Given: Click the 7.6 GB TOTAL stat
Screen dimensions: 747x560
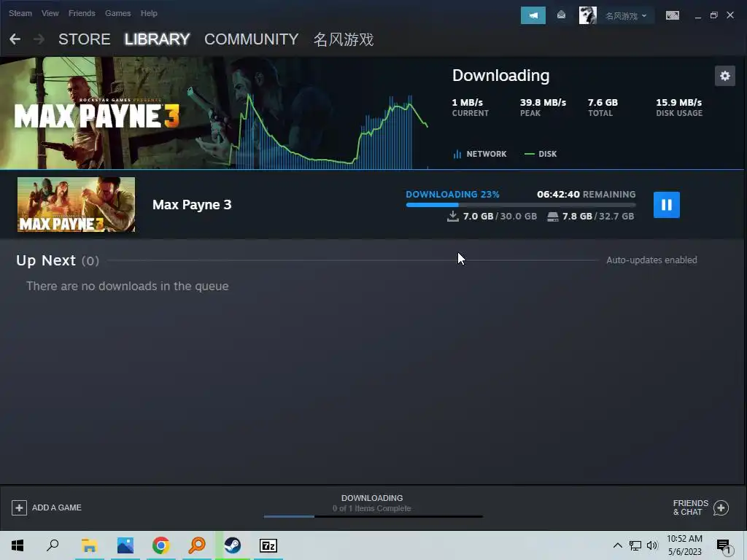Looking at the screenshot, I should click(603, 107).
